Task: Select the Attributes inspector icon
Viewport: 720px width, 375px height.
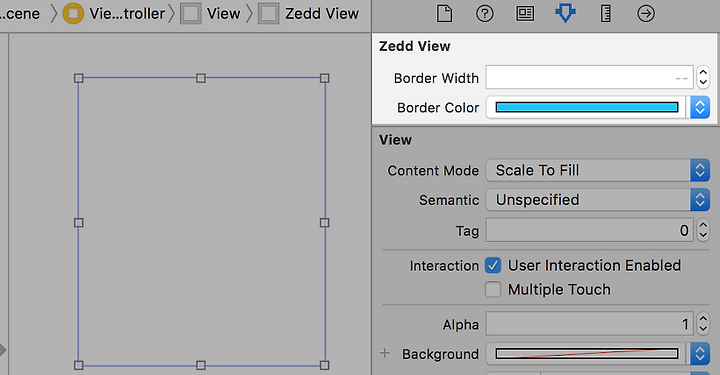Action: pos(565,14)
